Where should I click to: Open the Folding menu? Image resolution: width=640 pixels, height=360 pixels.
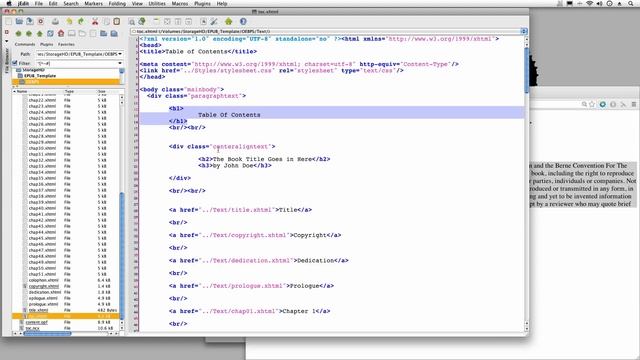click(117, 3)
